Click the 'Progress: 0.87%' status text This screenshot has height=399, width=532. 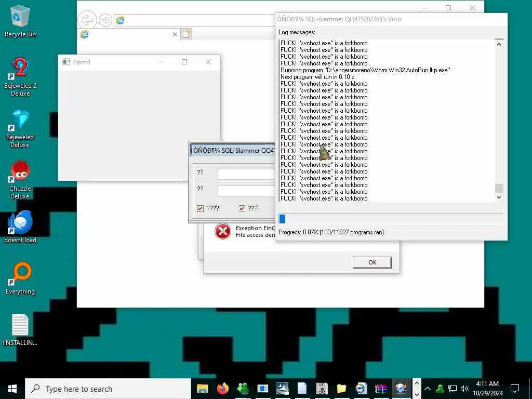point(331,232)
